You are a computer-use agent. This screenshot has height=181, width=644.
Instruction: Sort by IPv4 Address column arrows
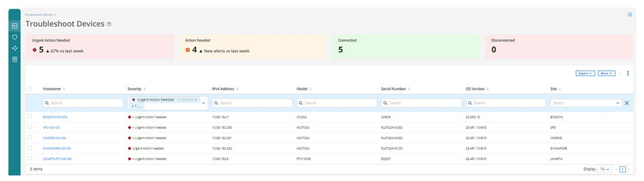(237, 89)
